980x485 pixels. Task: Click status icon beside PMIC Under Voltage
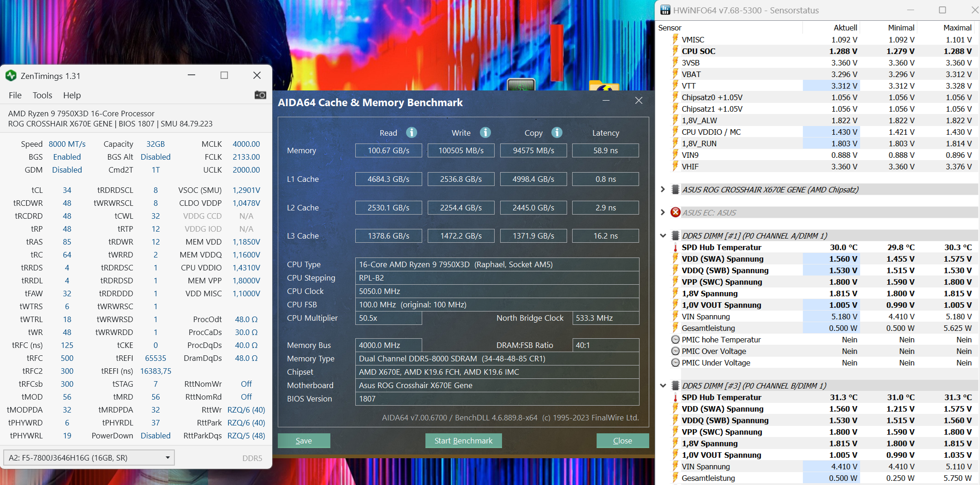(675, 363)
